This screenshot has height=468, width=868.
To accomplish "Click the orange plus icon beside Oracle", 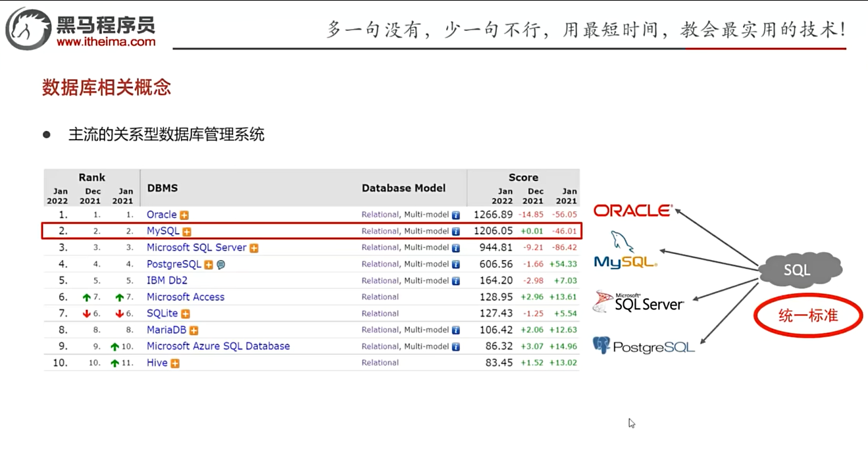I will coord(184,215).
